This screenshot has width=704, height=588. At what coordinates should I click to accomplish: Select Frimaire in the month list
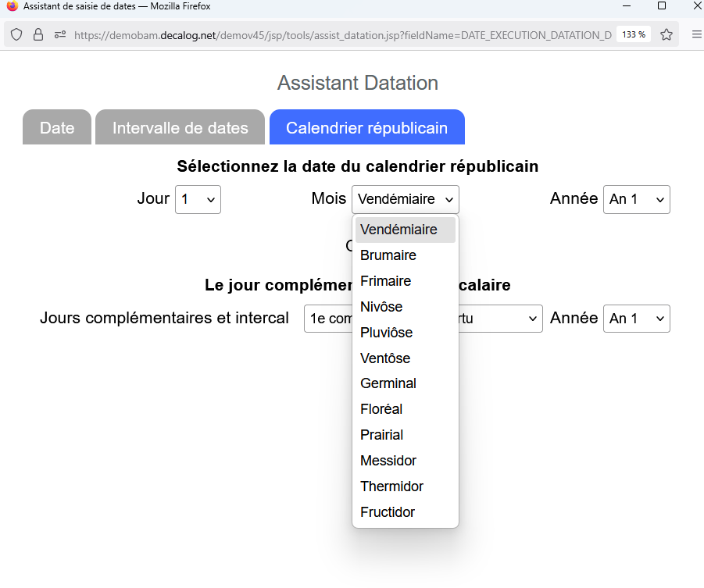385,281
